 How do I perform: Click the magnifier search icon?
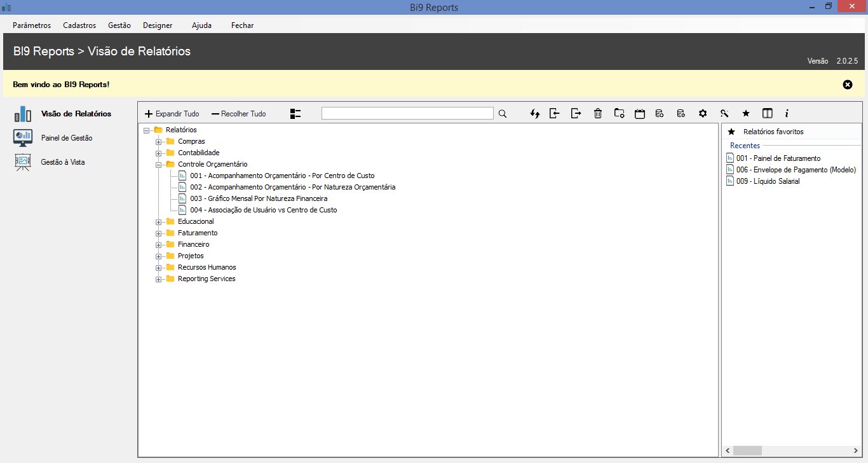pos(503,114)
